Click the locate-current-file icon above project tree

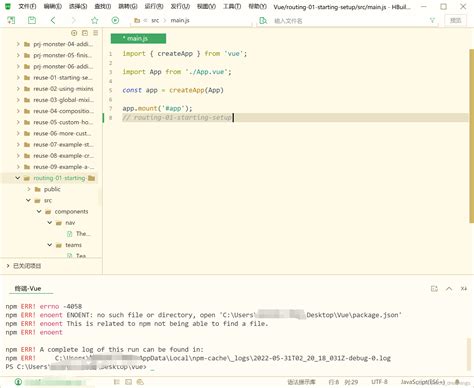[x=74, y=33]
